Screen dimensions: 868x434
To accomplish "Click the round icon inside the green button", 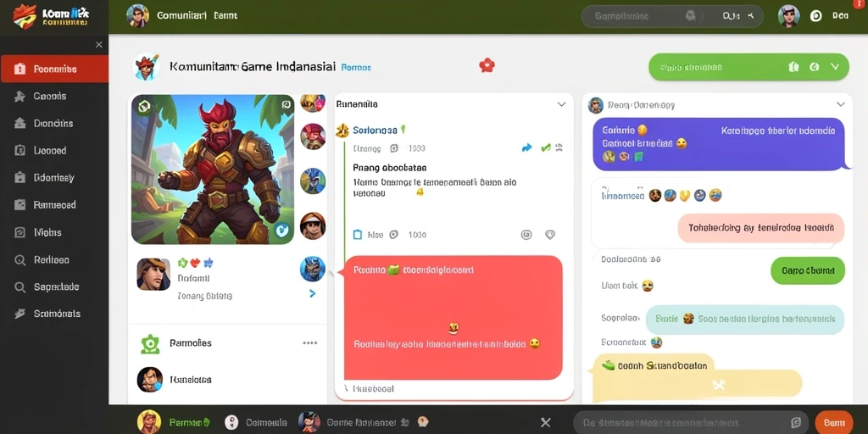I will tap(814, 67).
